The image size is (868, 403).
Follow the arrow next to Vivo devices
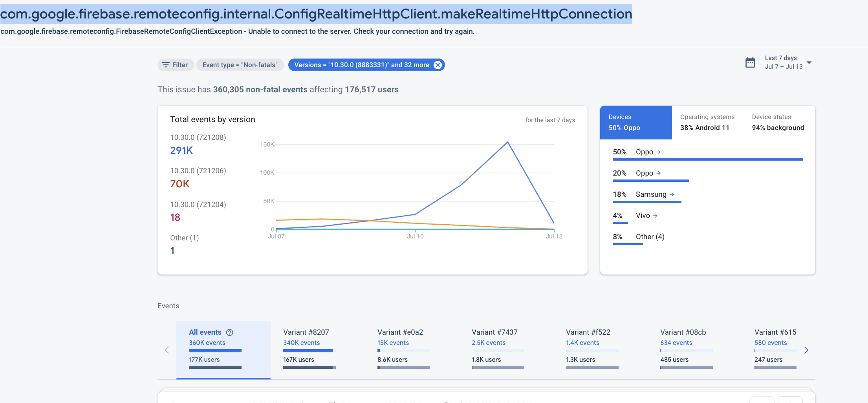[655, 215]
